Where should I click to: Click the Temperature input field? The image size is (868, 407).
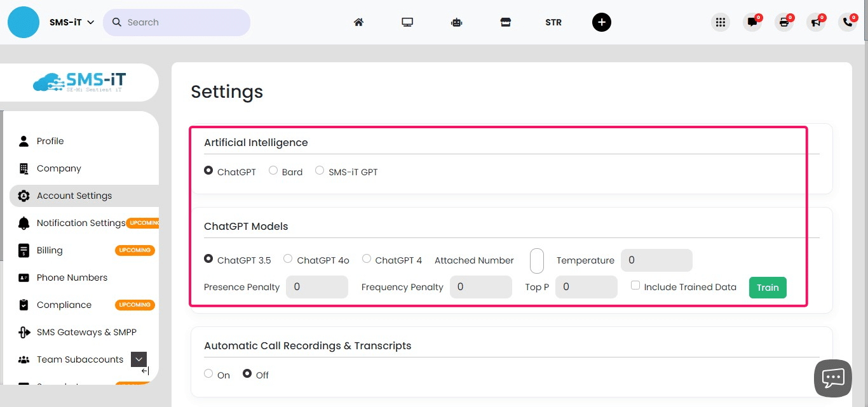[656, 260]
